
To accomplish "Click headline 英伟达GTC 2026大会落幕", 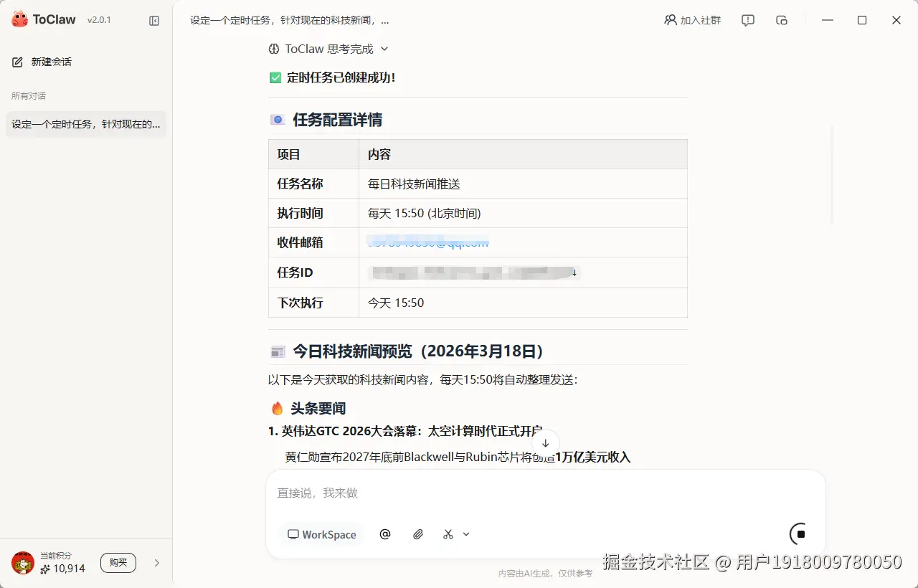I will coord(405,431).
